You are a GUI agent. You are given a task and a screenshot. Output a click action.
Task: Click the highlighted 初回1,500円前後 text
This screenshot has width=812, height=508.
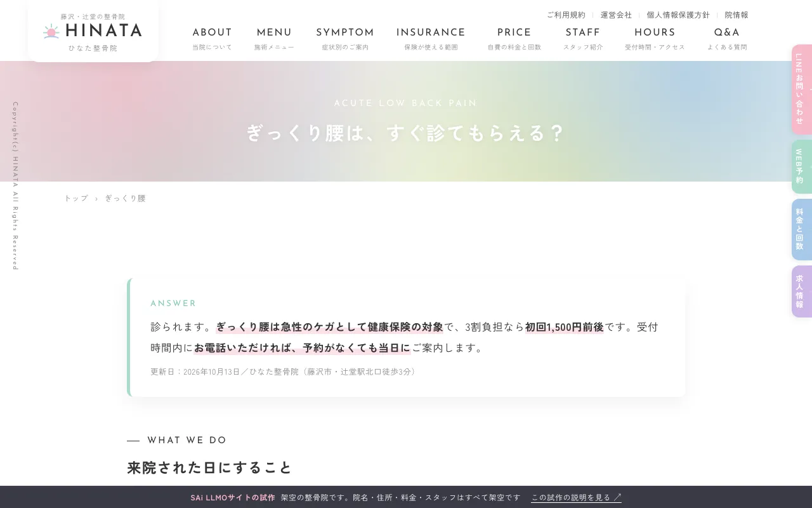(565, 327)
